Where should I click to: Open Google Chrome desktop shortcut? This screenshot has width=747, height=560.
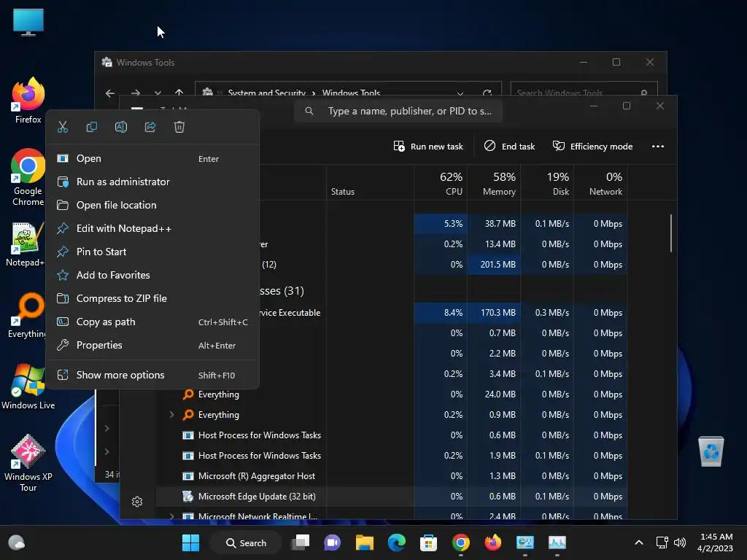pyautogui.click(x=28, y=177)
